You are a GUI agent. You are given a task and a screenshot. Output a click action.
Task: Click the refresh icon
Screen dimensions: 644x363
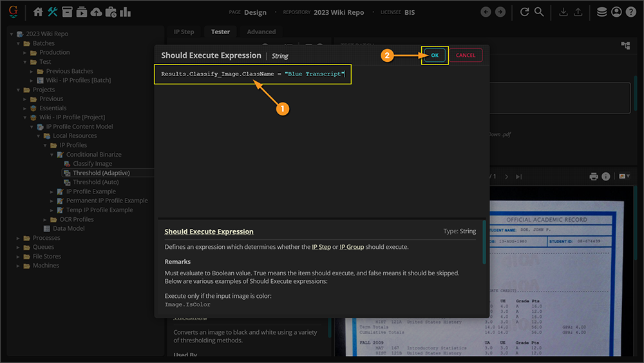pyautogui.click(x=524, y=12)
